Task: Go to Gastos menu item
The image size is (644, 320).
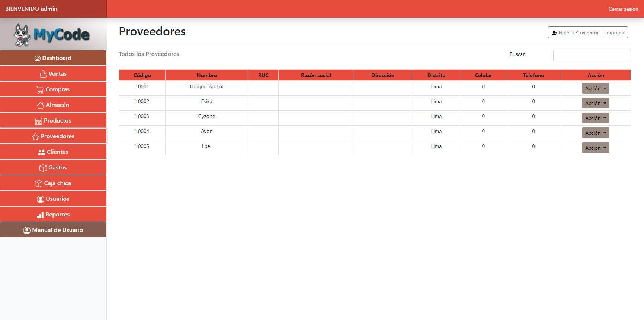Action: (53, 168)
